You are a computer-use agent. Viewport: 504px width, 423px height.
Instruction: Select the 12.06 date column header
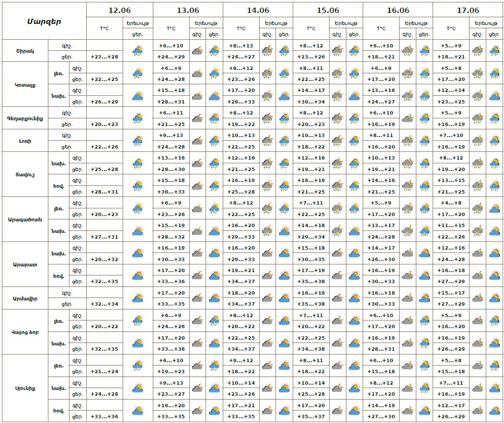(119, 10)
